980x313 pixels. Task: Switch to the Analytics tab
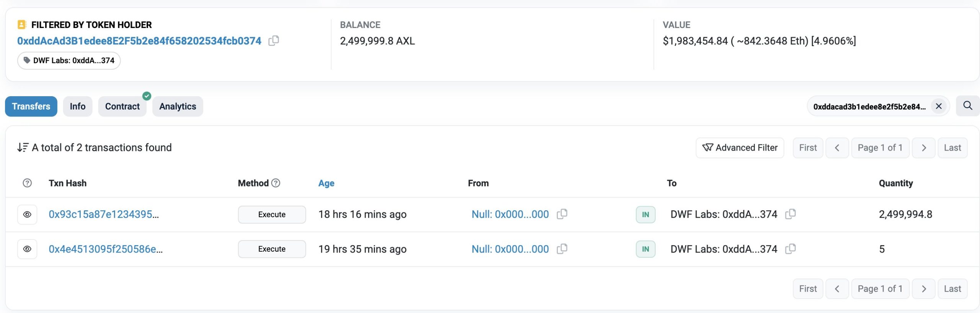pos(178,107)
